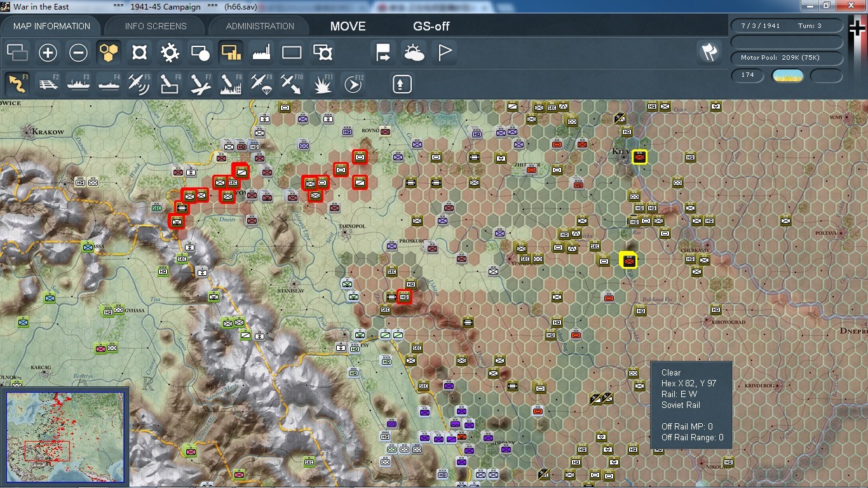This screenshot has height=488, width=868.
Task: Toggle the GS-off indicator
Action: click(x=431, y=26)
